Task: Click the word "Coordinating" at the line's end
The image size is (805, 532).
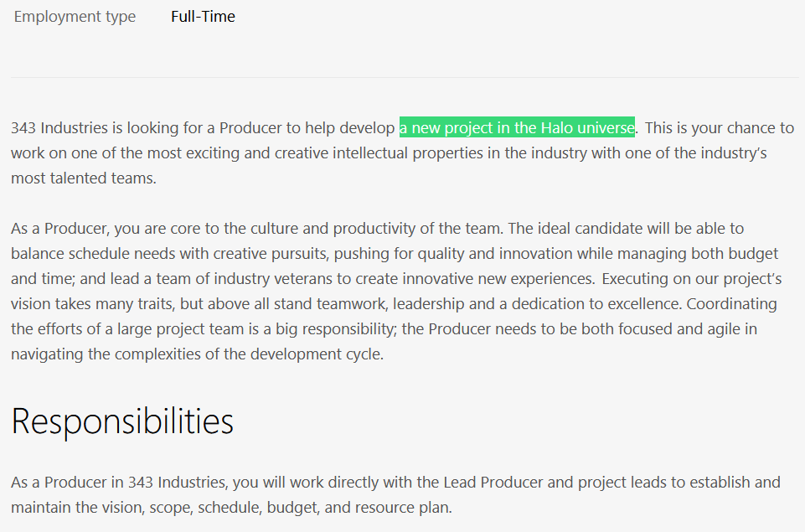Action: (731, 303)
